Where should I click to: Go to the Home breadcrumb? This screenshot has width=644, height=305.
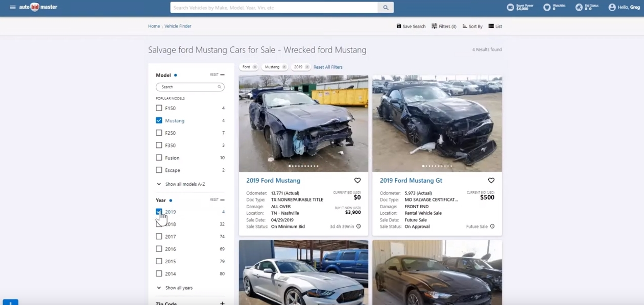(154, 26)
